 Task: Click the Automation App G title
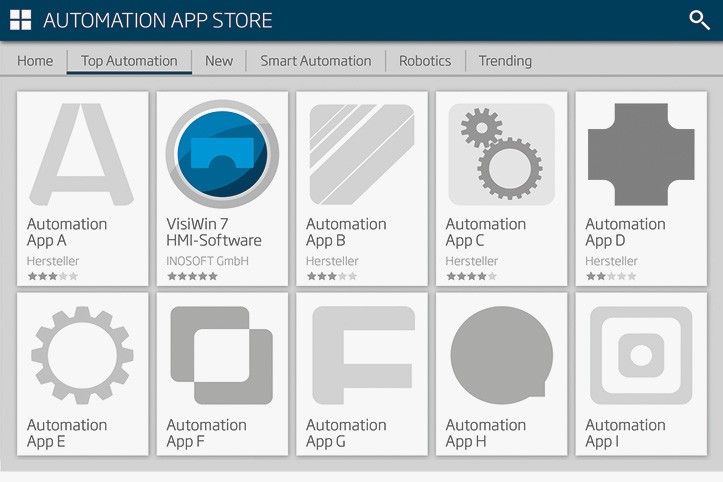point(346,433)
